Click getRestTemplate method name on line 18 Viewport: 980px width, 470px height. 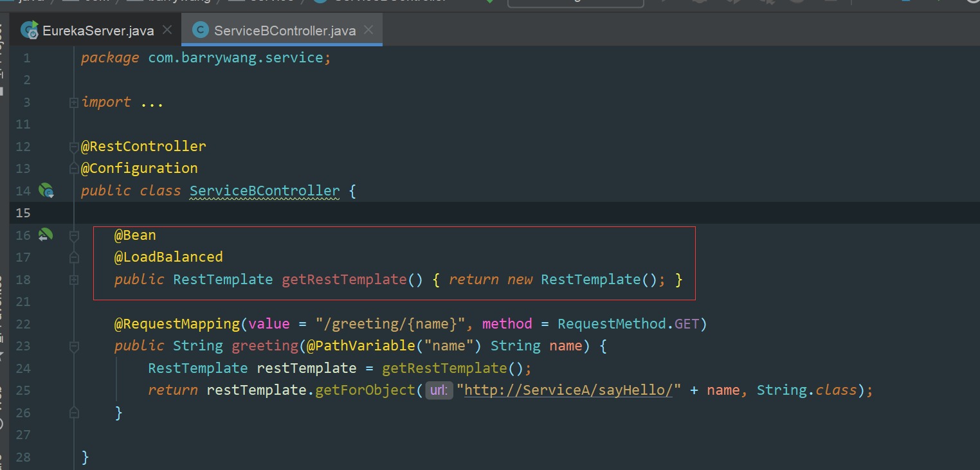(x=344, y=279)
